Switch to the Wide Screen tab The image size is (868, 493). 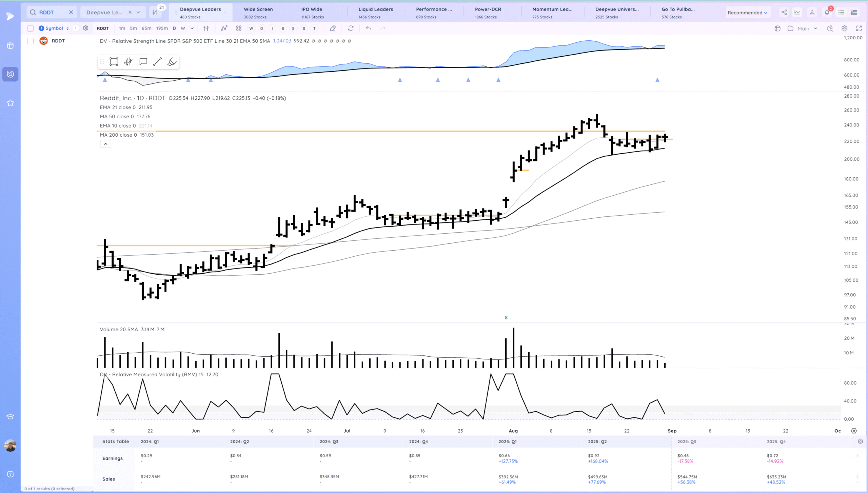pos(258,13)
